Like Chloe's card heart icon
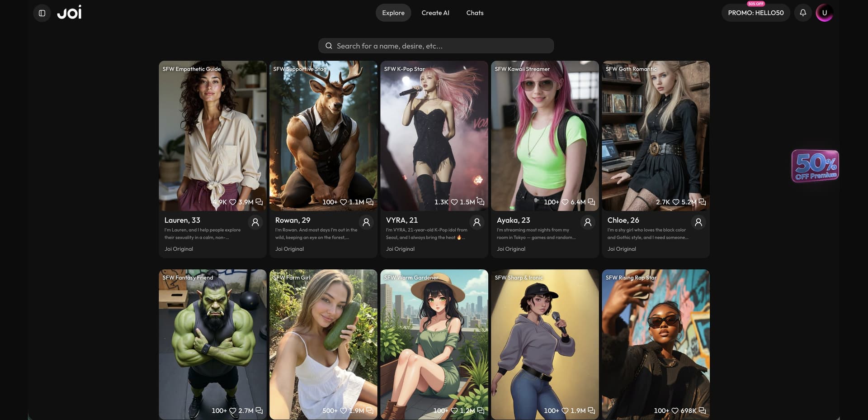The image size is (868, 420). pyautogui.click(x=676, y=202)
